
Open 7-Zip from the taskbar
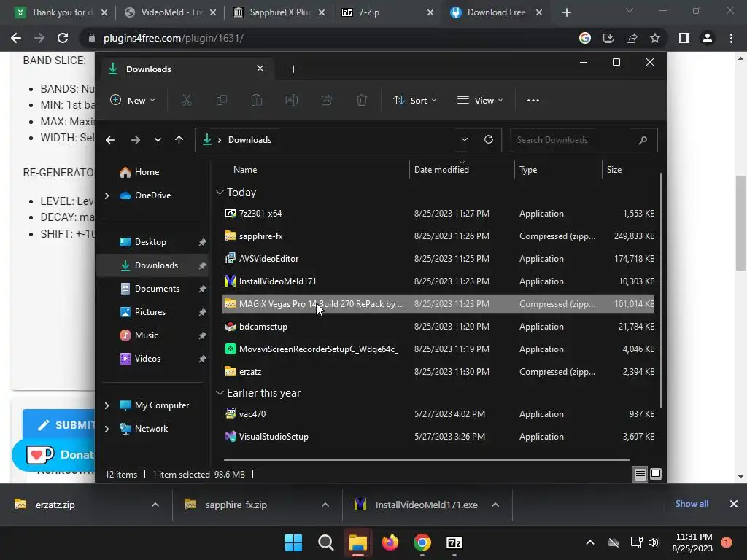click(x=454, y=542)
